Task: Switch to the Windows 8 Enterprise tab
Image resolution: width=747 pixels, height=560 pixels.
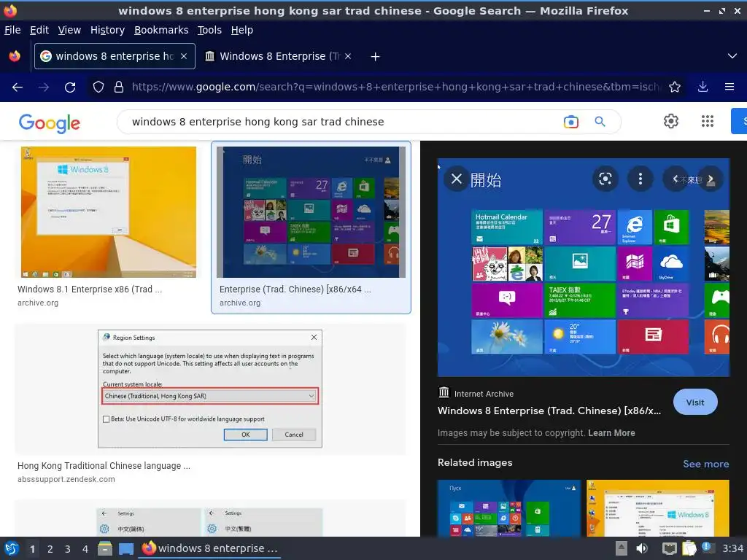Action: point(279,56)
